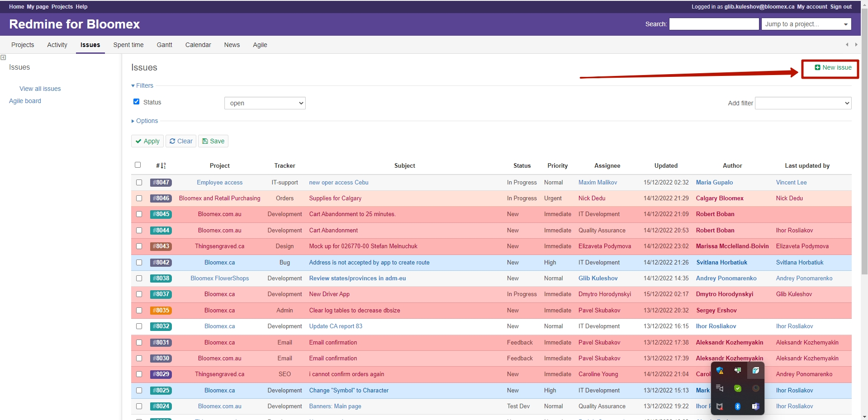Screen dimensions: 868x420
Task: Open the orange issue badge #8035
Action: 161,311
